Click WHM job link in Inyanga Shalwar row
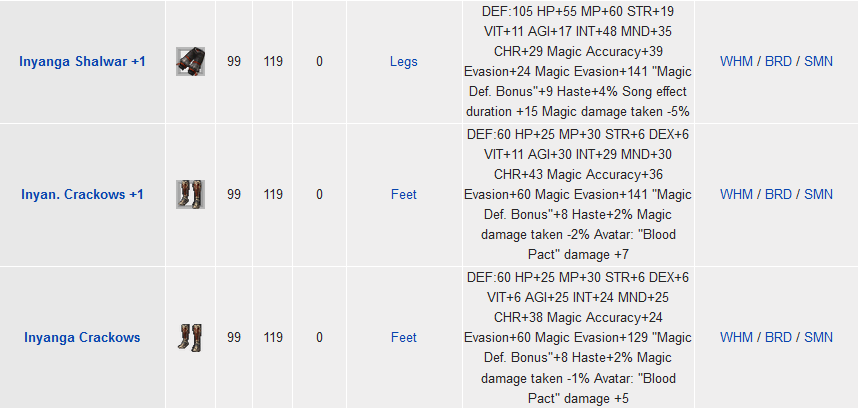858x408 pixels. pyautogui.click(x=737, y=61)
